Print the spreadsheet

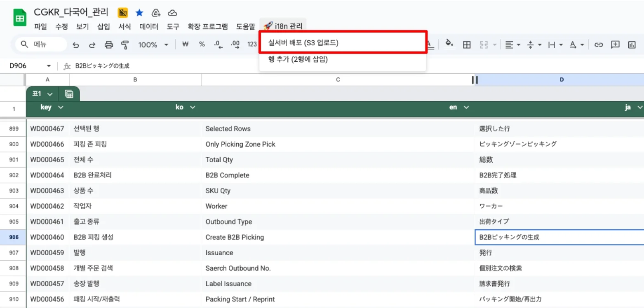click(x=109, y=45)
